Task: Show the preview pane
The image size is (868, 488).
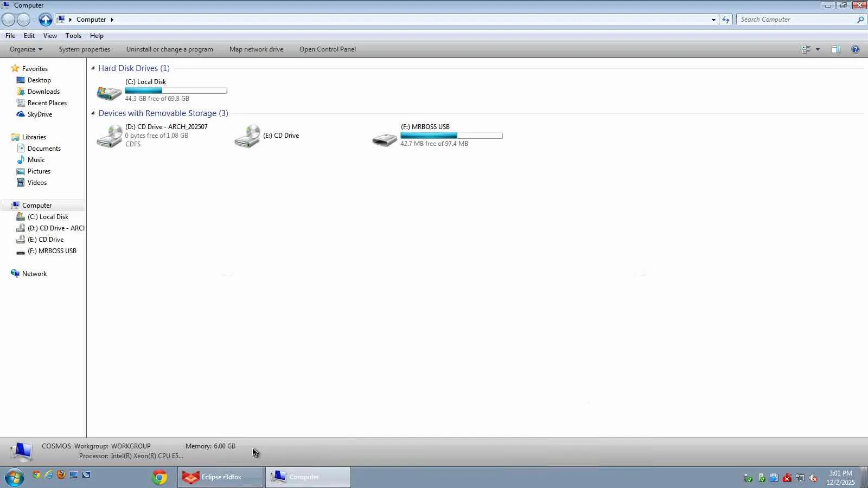Action: [x=836, y=49]
